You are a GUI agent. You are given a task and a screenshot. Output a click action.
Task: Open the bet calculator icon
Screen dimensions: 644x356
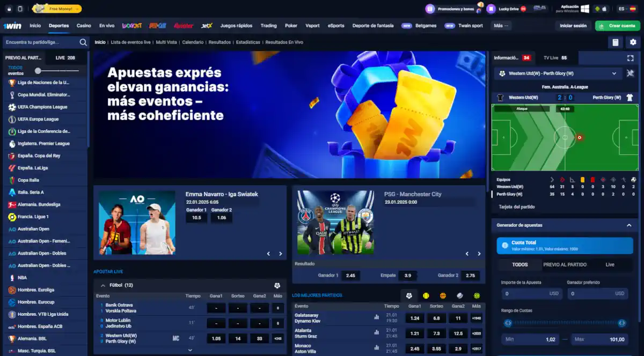pos(616,42)
